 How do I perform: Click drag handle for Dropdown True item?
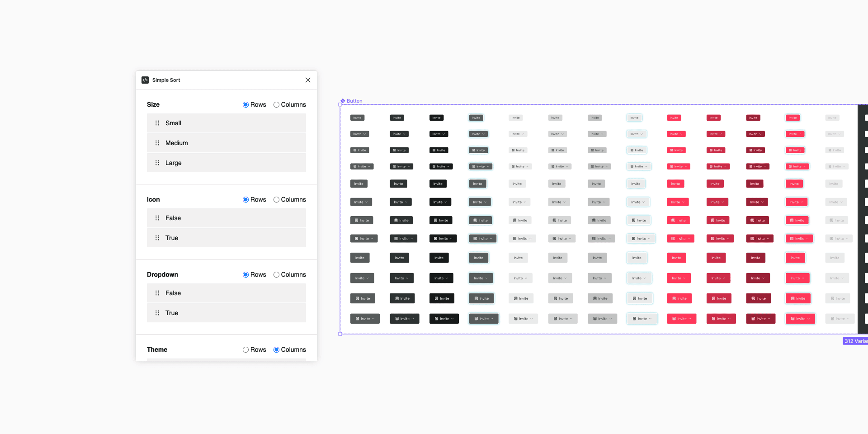pyautogui.click(x=157, y=313)
